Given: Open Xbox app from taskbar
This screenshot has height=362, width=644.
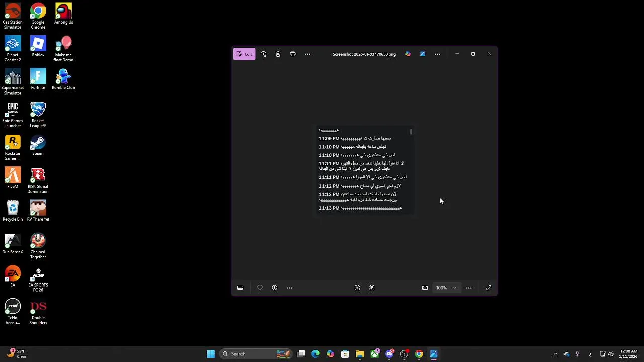Looking at the screenshot, I should [x=374, y=354].
